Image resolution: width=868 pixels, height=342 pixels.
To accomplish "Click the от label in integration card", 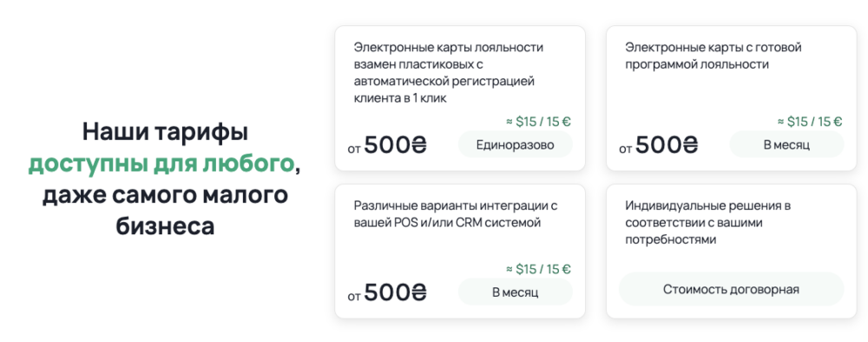I will pos(354,296).
